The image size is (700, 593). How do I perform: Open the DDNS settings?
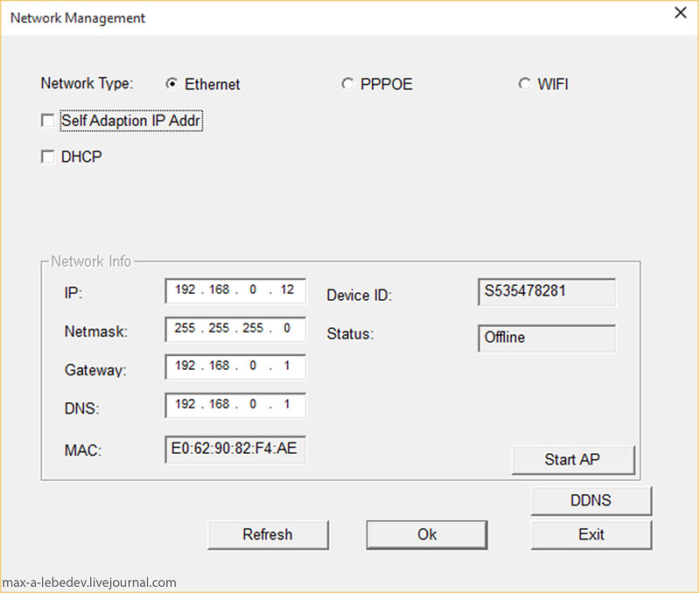coord(591,501)
